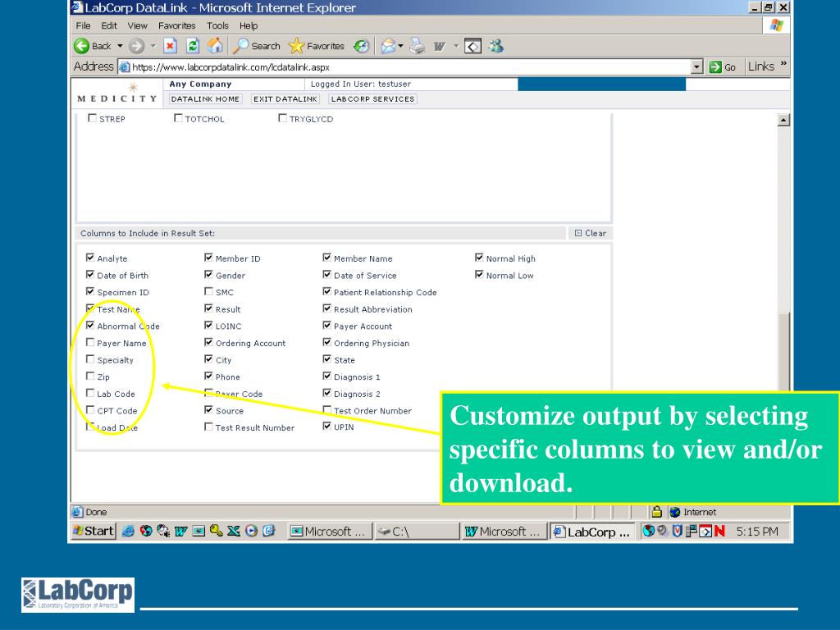This screenshot has height=630, width=840.
Task: Check the Test Order Number checkbox
Action: pyautogui.click(x=326, y=410)
